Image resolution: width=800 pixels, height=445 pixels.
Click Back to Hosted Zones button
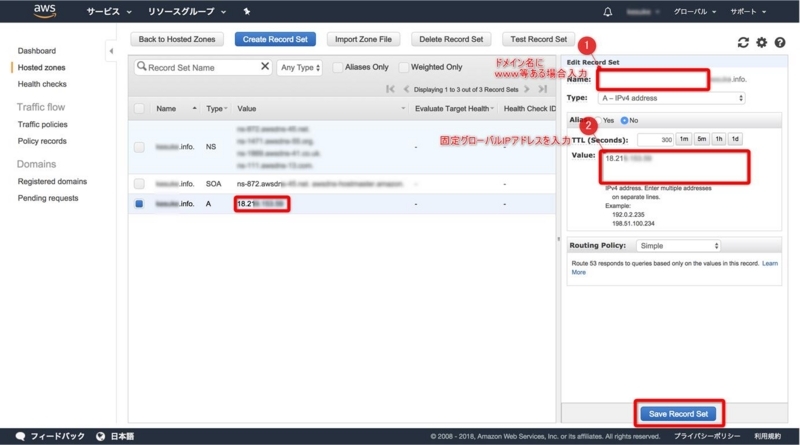[x=177, y=39]
